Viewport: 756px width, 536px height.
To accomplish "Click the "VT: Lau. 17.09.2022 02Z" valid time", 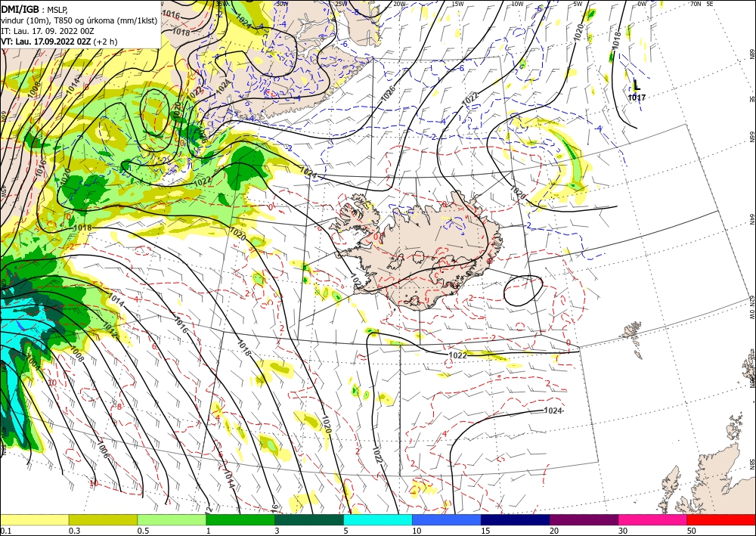I will pos(46,42).
